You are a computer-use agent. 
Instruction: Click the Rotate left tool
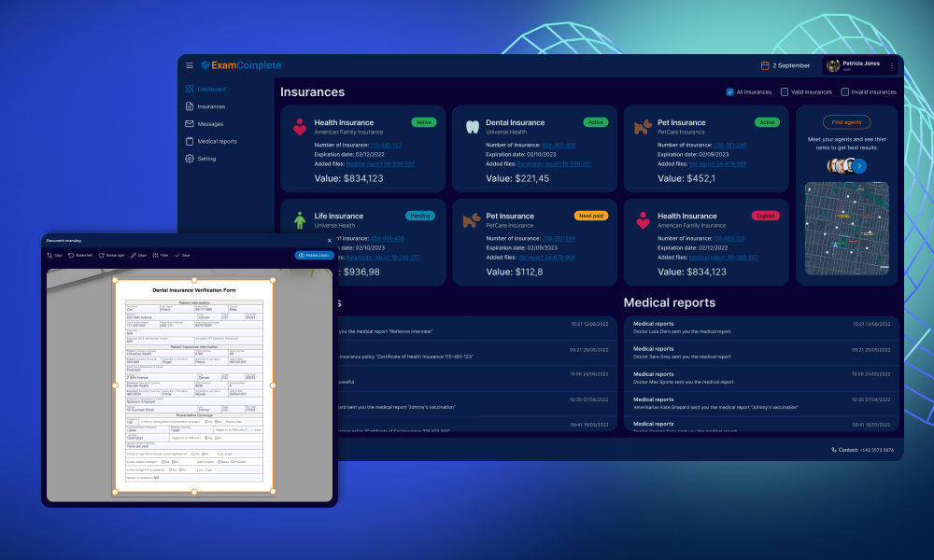(x=80, y=255)
